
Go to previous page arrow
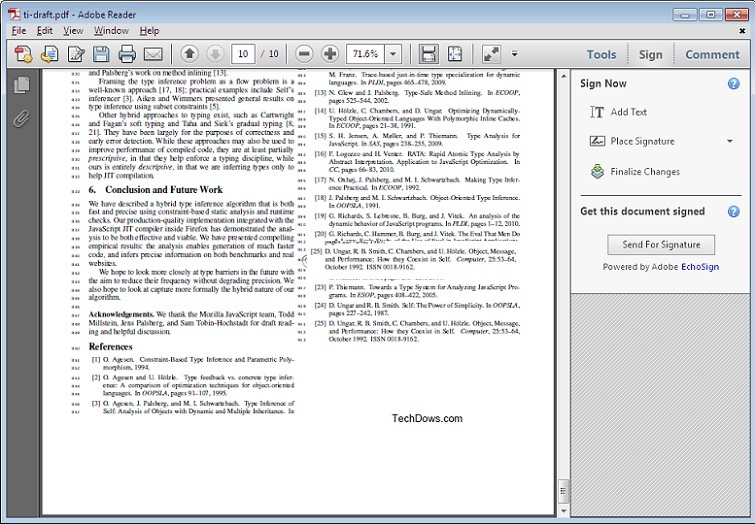pos(190,54)
